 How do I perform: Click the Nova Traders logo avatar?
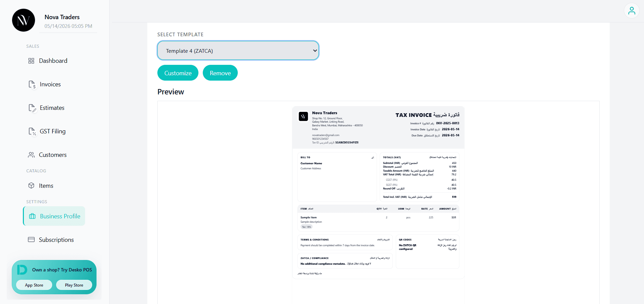pos(24,20)
